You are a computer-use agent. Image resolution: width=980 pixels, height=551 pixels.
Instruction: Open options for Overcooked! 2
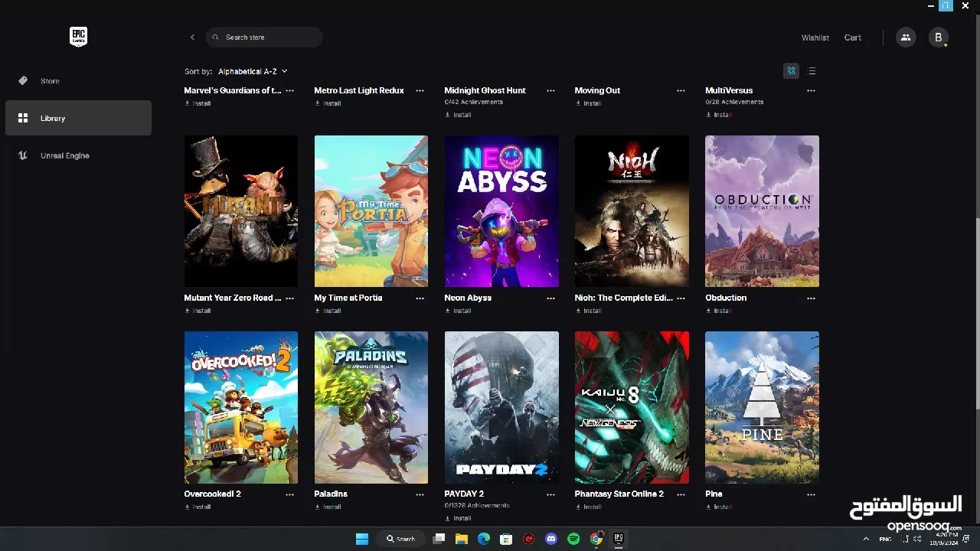(x=290, y=494)
